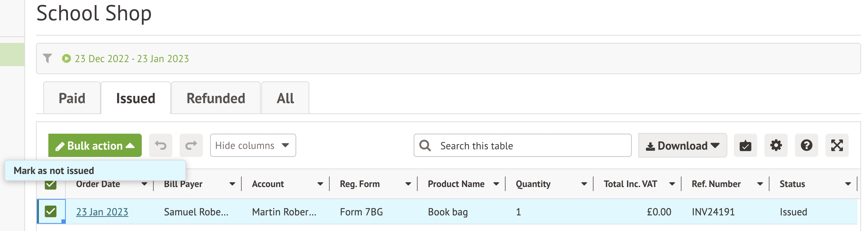Image resolution: width=868 pixels, height=231 pixels.
Task: Click the green Bulk action button
Action: (x=95, y=145)
